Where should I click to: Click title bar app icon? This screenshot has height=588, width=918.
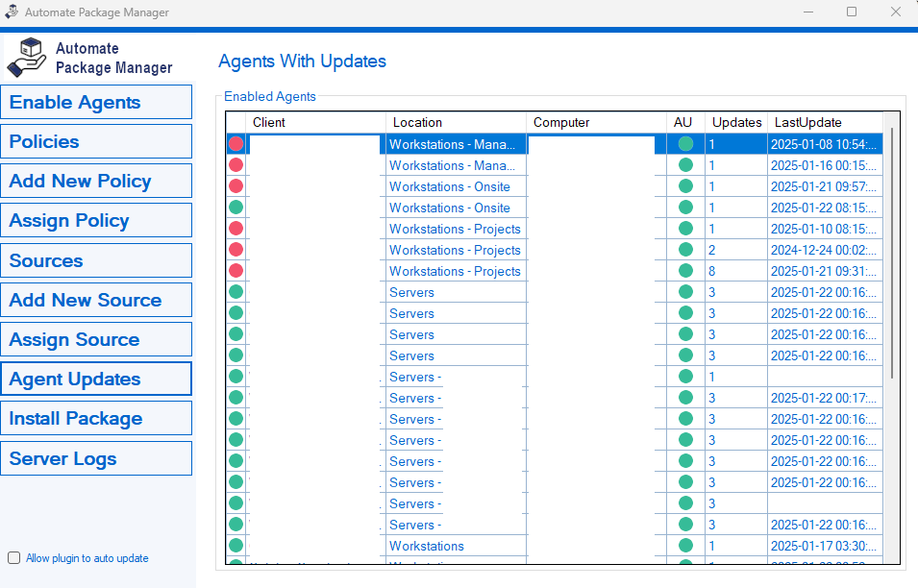point(12,12)
